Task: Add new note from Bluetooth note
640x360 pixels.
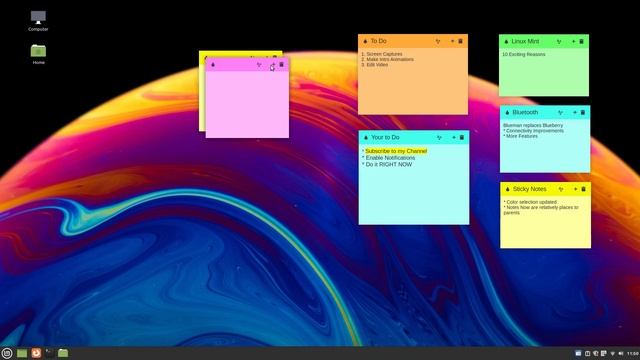Action: click(575, 112)
